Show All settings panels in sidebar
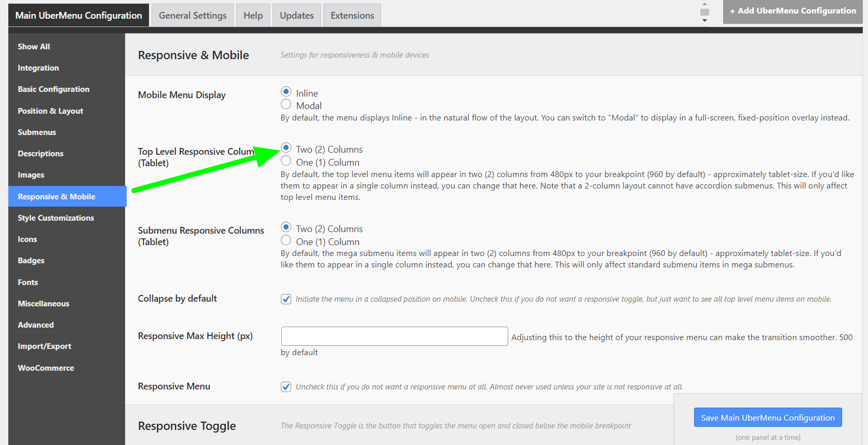The width and height of the screenshot is (868, 445). 34,47
